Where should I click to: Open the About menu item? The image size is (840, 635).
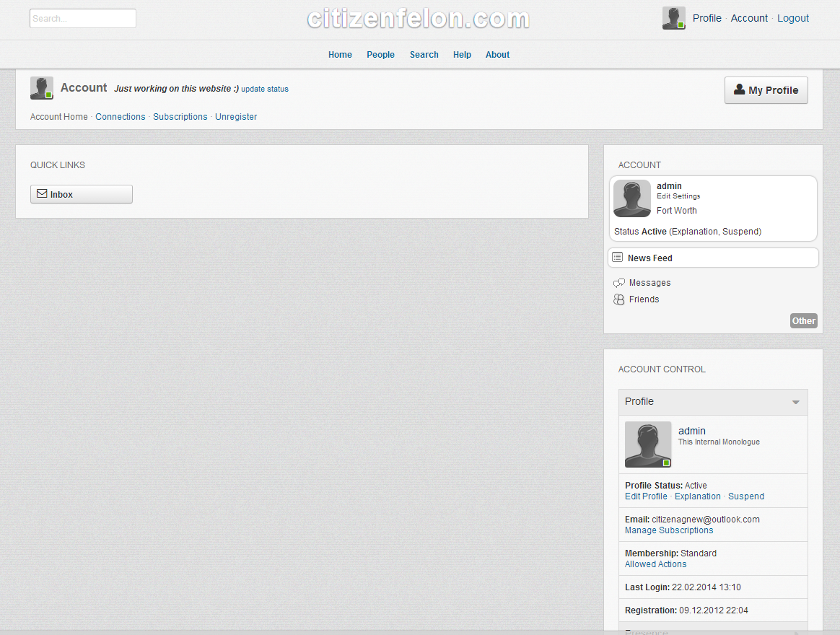(497, 55)
